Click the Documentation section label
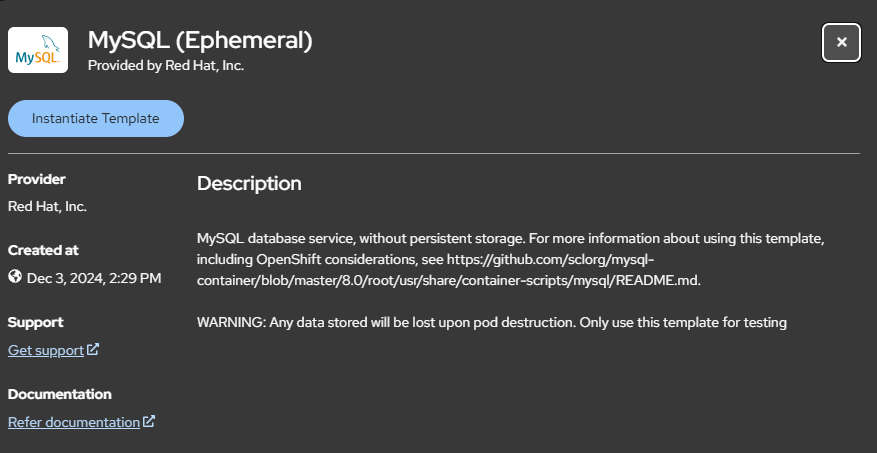The width and height of the screenshot is (877, 453). (x=60, y=394)
